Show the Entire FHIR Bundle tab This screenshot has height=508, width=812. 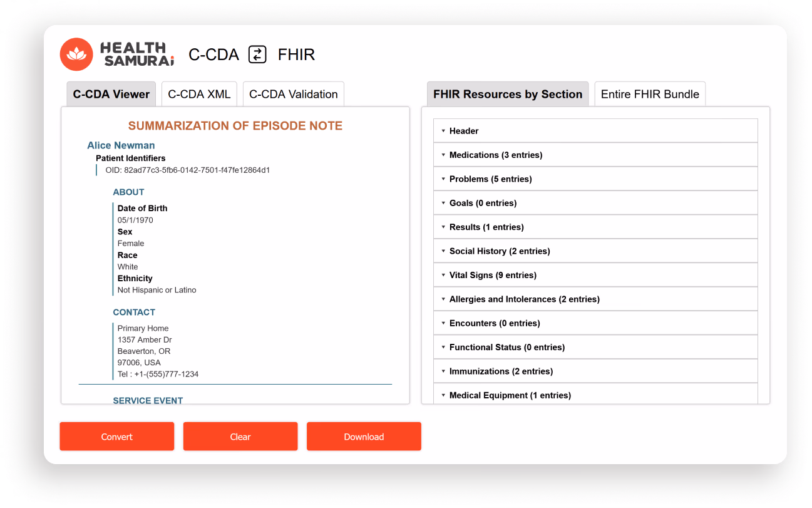point(649,95)
